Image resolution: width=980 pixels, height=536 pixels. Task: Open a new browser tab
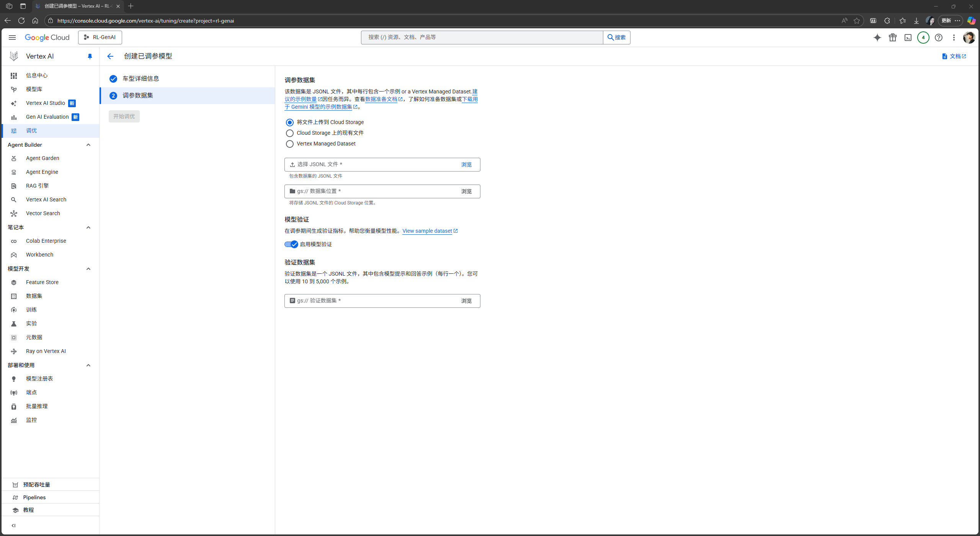[x=131, y=6]
